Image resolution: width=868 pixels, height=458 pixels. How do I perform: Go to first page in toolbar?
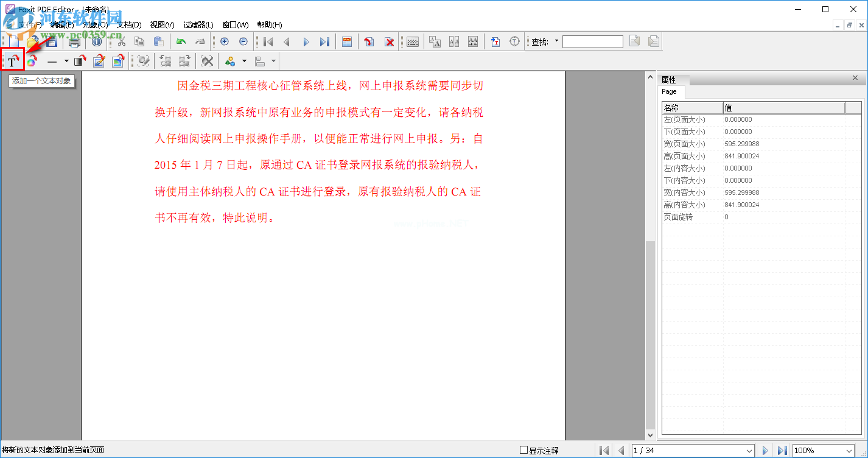[268, 41]
